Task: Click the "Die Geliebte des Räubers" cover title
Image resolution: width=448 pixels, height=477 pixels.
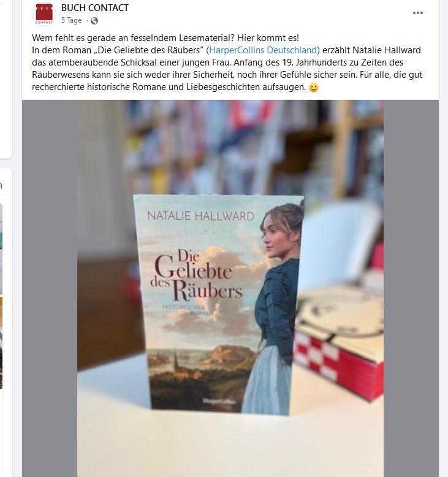Action: 197,275
